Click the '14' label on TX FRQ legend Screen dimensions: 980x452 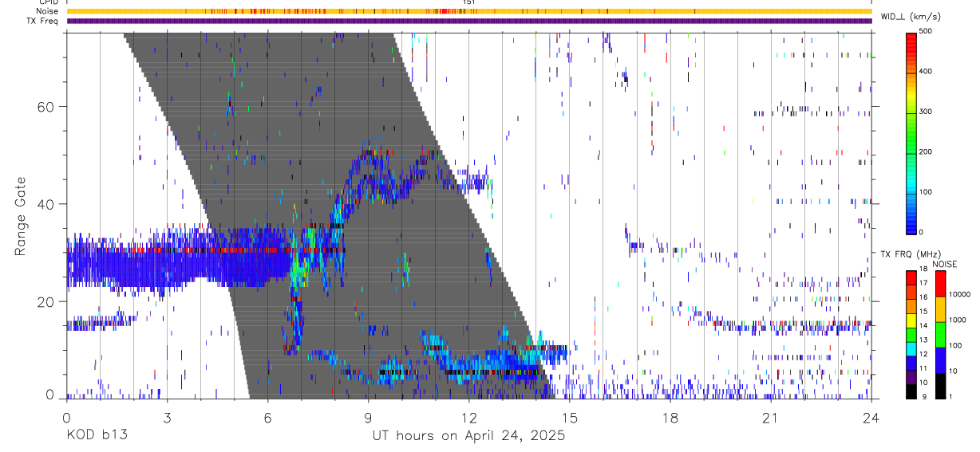point(924,326)
